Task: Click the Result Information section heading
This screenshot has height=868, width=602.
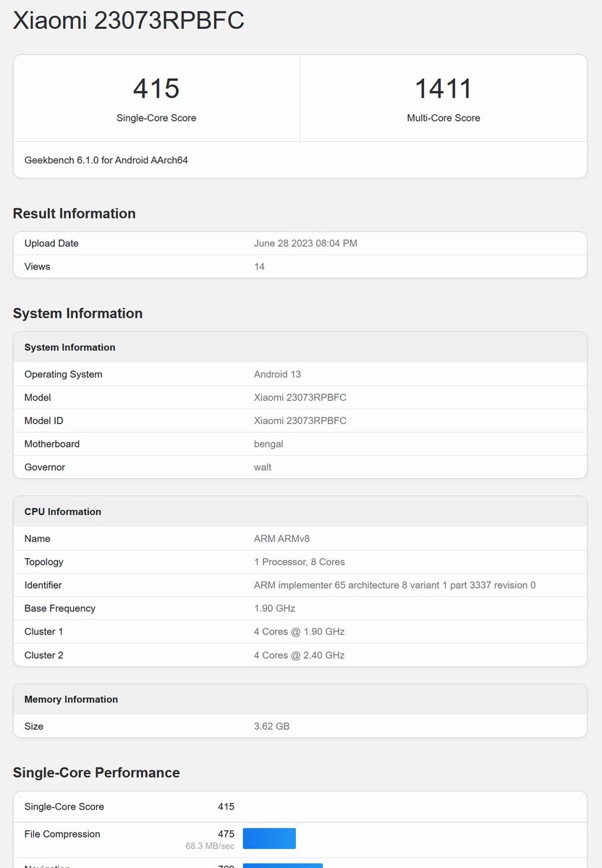Action: (75, 213)
